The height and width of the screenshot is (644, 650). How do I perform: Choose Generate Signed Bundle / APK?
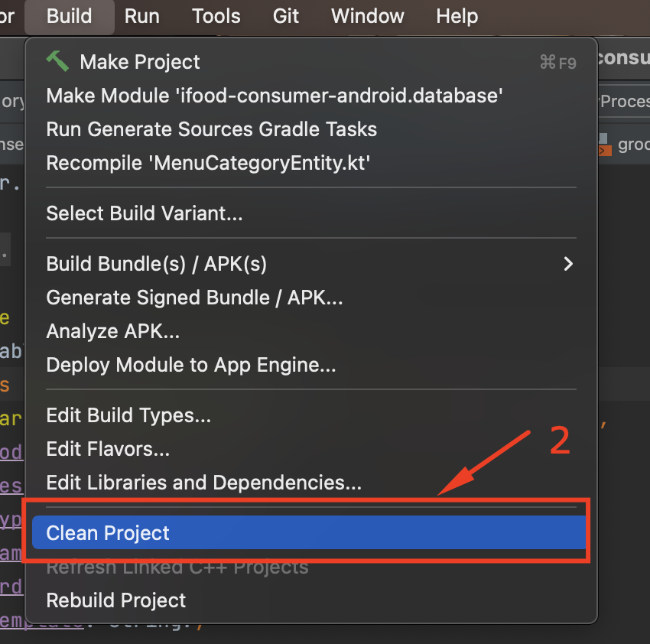(194, 298)
